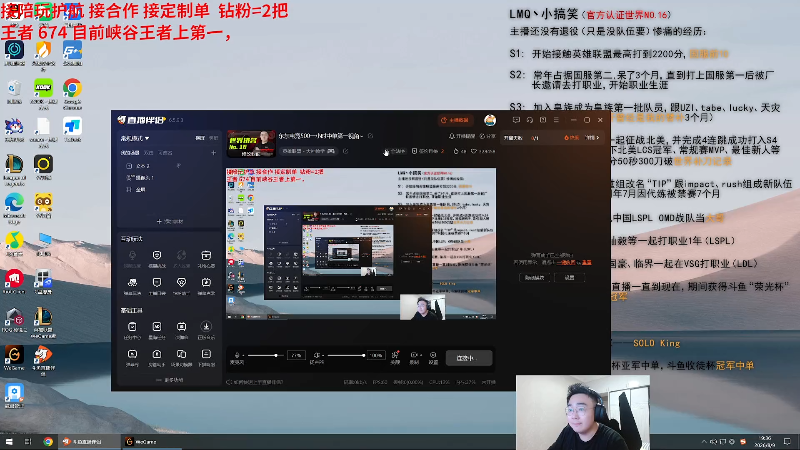Open the danmu icon with red dot
Image resolution: width=800 pixels, height=450 pixels.
point(395,357)
